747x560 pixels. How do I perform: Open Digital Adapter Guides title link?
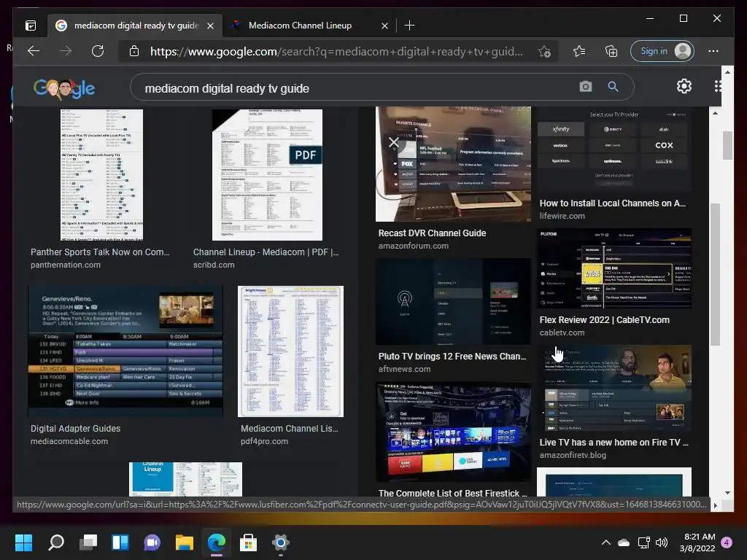click(75, 428)
